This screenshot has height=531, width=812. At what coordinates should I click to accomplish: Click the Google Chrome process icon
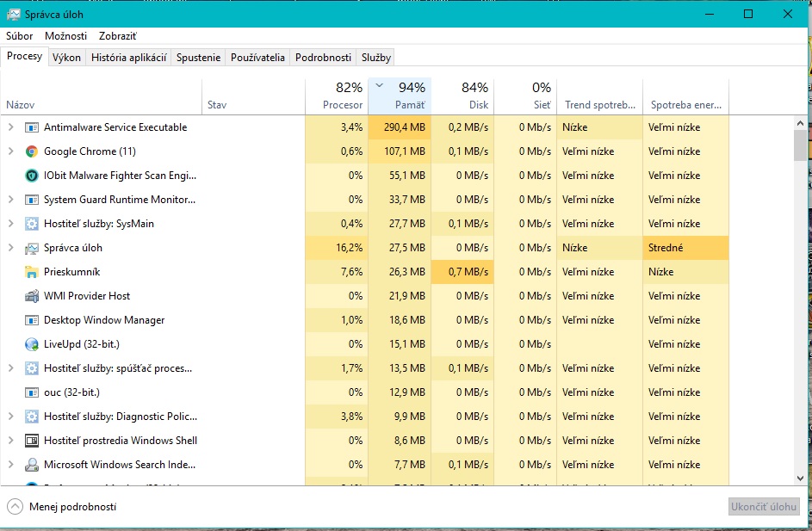point(32,151)
